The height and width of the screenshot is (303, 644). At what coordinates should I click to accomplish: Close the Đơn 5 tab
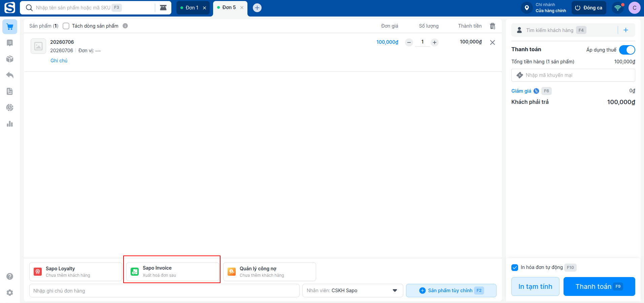pos(242,7)
